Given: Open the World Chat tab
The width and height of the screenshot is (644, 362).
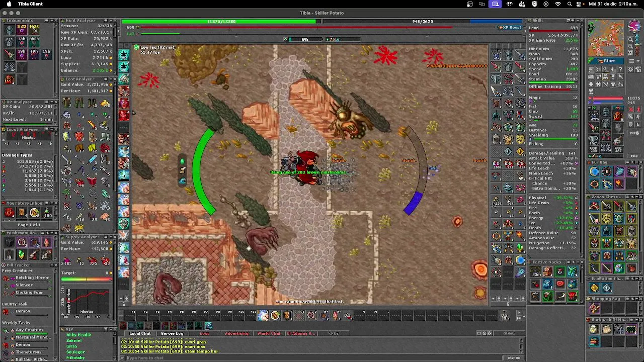Looking at the screenshot, I should (x=269, y=333).
